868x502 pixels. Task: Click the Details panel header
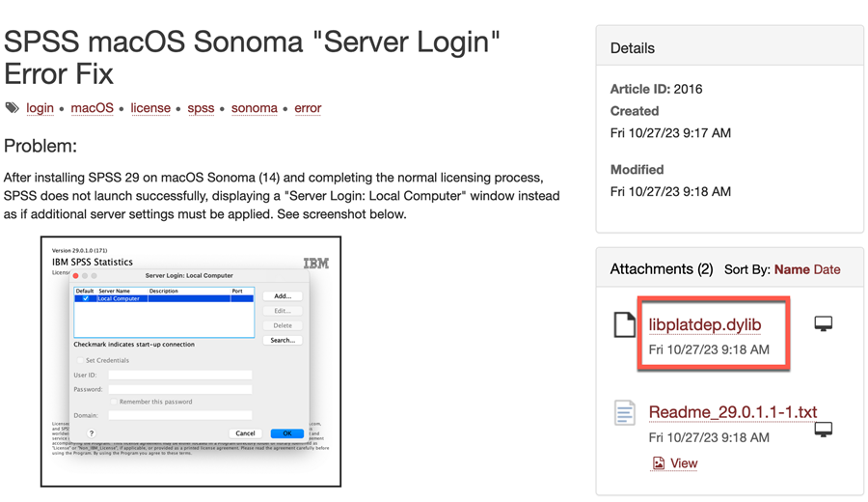tap(729, 46)
